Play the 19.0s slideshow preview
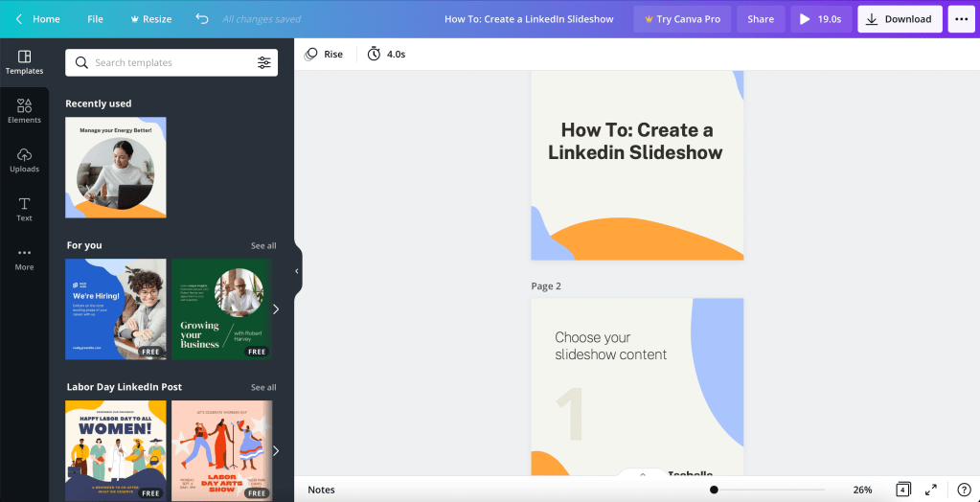Viewport: 980px width, 502px height. tap(820, 19)
